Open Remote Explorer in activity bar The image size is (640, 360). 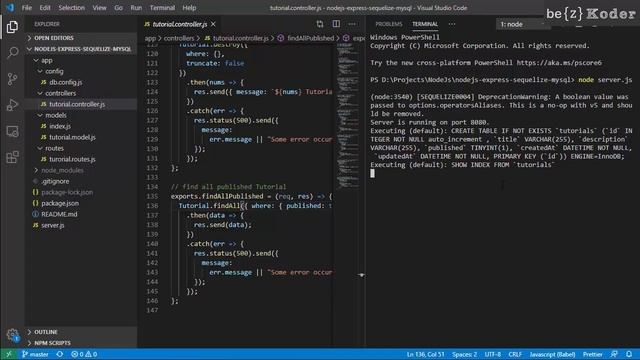(12, 131)
